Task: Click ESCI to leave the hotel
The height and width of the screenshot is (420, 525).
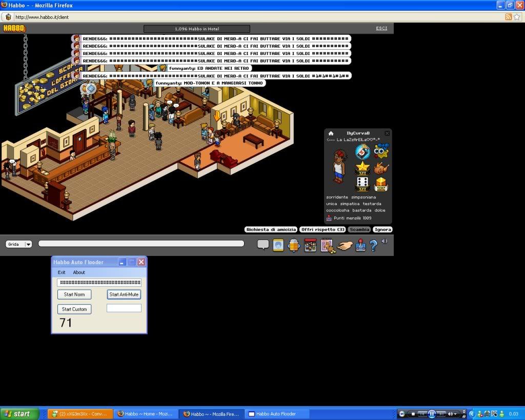Action: click(381, 29)
